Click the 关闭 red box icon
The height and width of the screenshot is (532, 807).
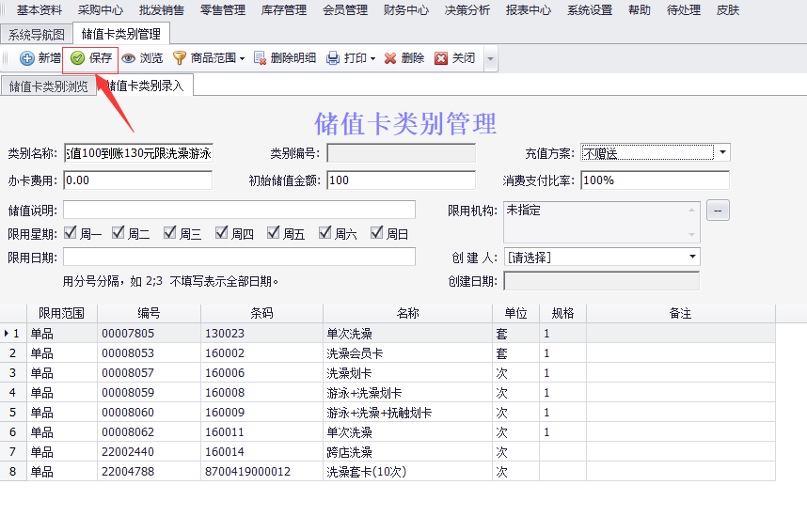(x=441, y=58)
